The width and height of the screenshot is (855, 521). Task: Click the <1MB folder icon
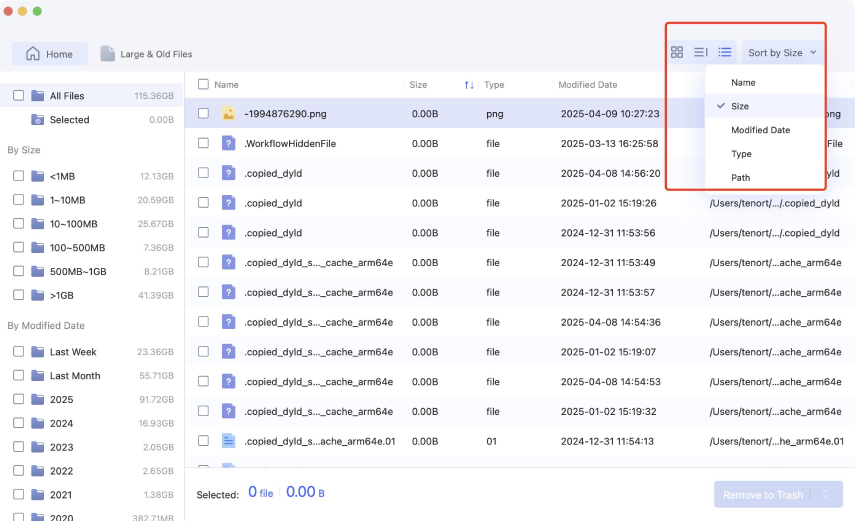(x=38, y=176)
